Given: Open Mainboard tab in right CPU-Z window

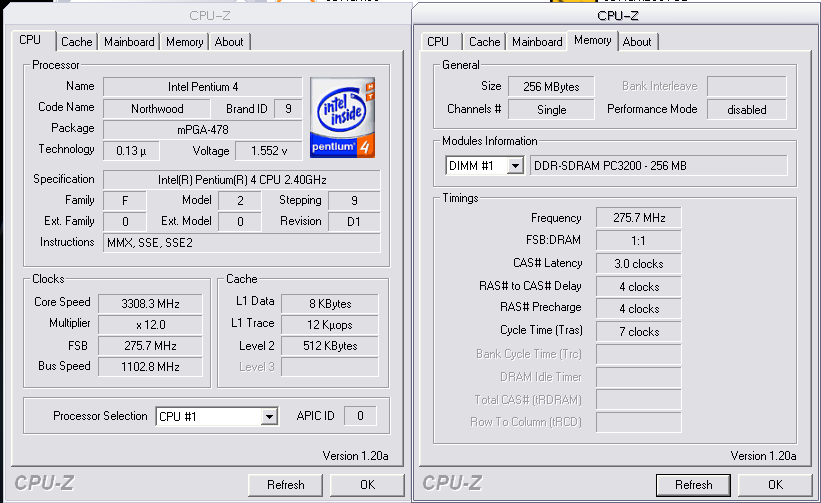Looking at the screenshot, I should 537,42.
